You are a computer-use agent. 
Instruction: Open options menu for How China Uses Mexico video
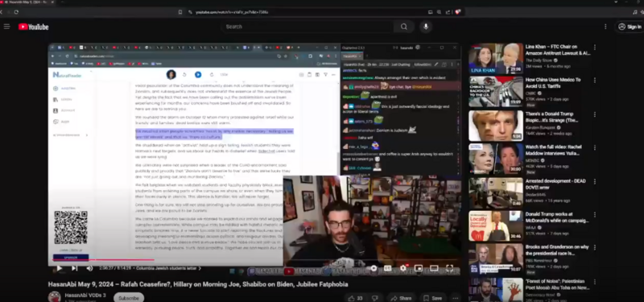tap(594, 81)
